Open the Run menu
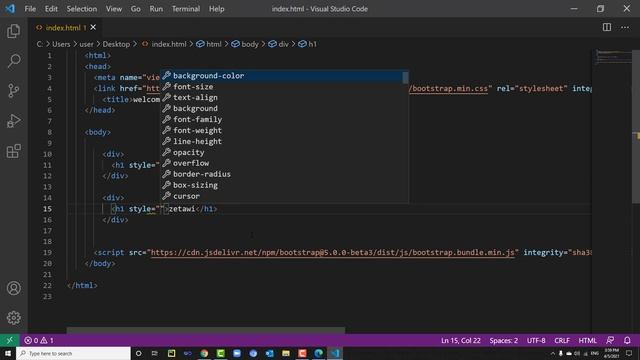640x360 pixels. pyautogui.click(x=156, y=9)
